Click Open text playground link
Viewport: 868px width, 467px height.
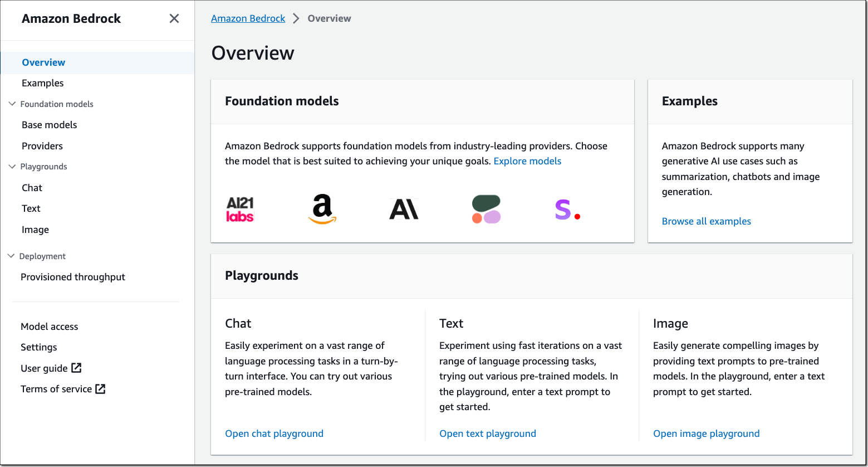coord(488,434)
